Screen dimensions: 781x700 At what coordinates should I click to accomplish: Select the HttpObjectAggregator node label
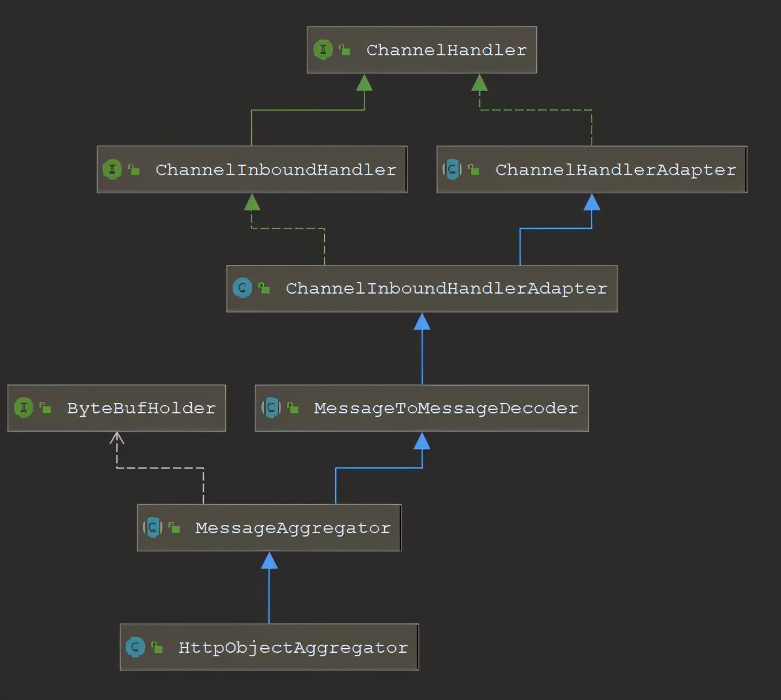click(293, 648)
